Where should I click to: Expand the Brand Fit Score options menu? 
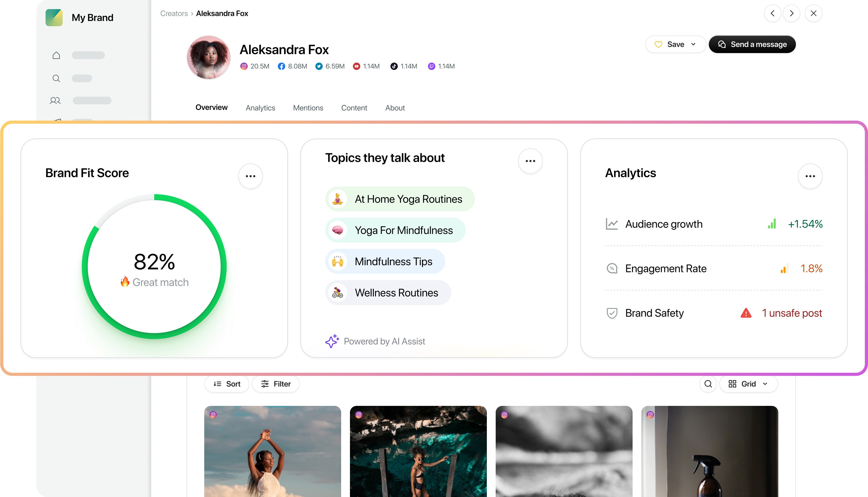(250, 176)
